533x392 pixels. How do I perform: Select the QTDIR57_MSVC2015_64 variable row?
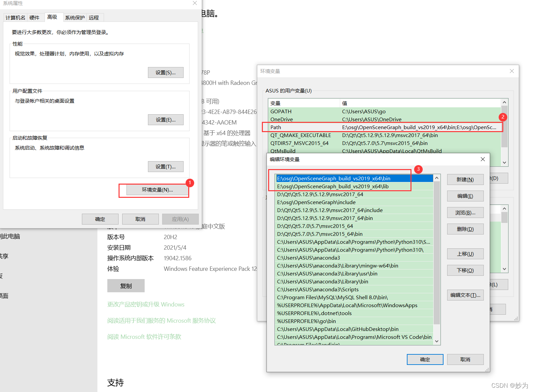pyautogui.click(x=385, y=143)
